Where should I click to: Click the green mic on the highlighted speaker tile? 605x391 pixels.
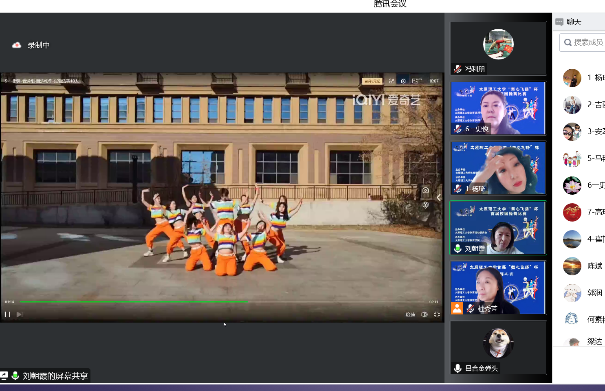458,249
